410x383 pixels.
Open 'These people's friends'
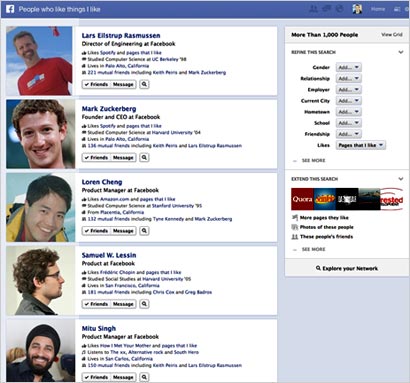point(326,237)
